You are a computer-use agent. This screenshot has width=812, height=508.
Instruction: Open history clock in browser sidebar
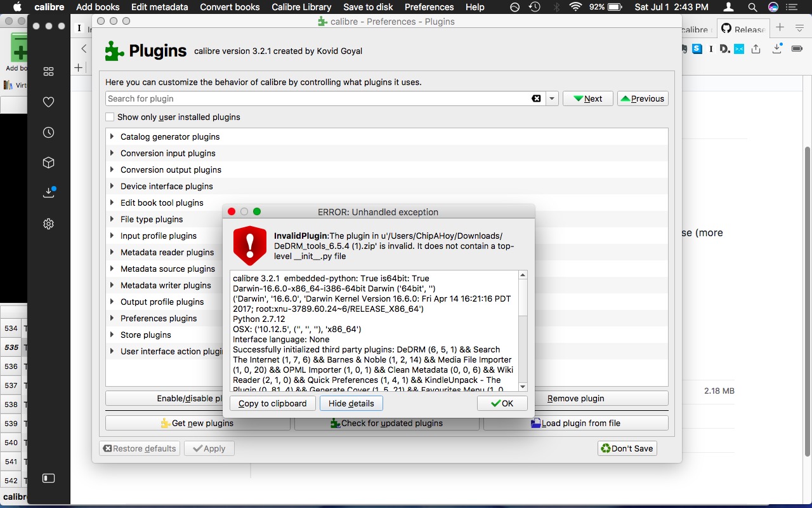point(48,133)
